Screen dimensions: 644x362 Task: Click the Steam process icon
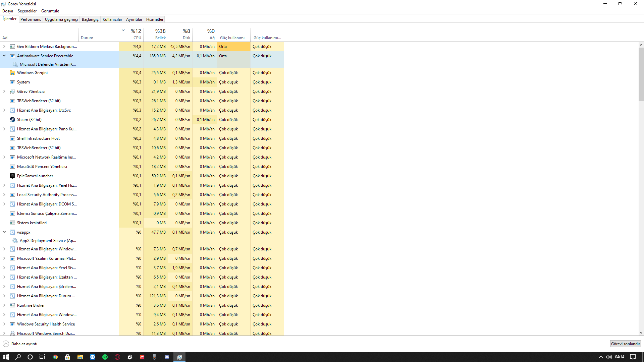[12, 120]
